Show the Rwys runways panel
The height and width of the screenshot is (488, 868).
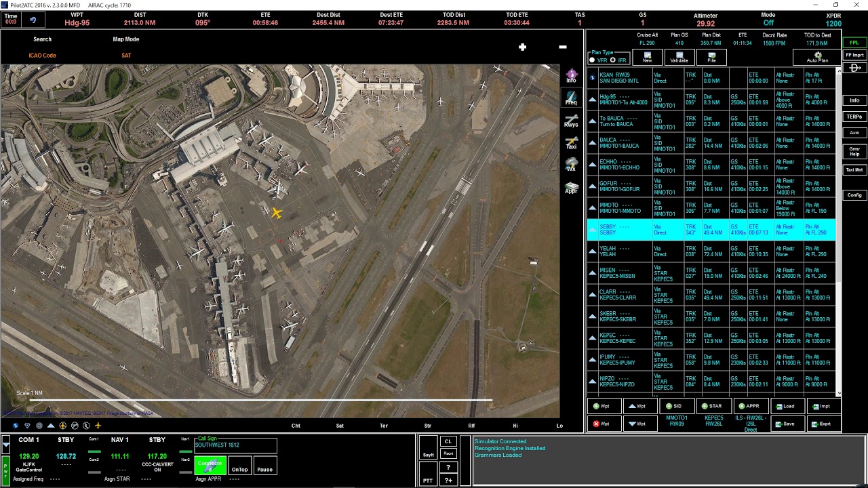tap(572, 121)
